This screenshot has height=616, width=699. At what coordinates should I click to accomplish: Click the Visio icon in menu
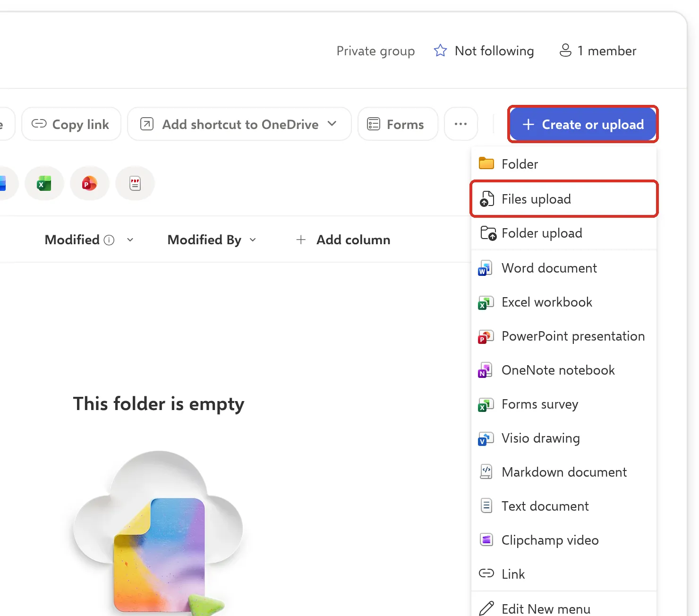coord(486,438)
